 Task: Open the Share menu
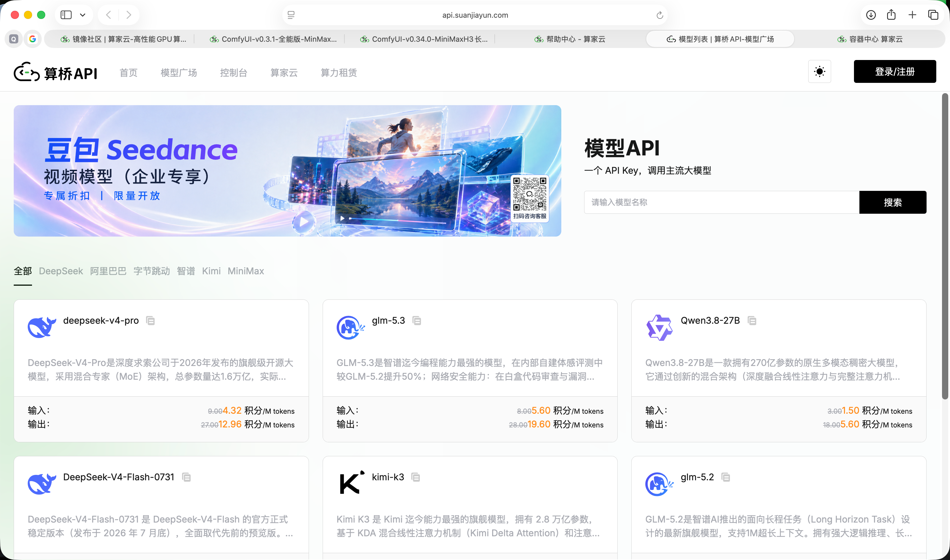click(891, 15)
